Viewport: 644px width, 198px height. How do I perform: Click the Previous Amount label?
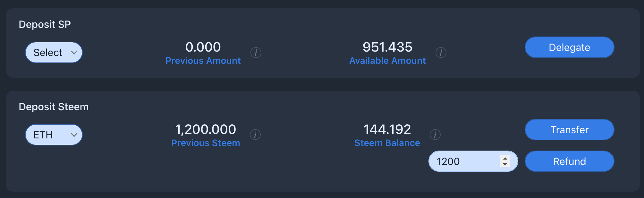click(x=203, y=61)
